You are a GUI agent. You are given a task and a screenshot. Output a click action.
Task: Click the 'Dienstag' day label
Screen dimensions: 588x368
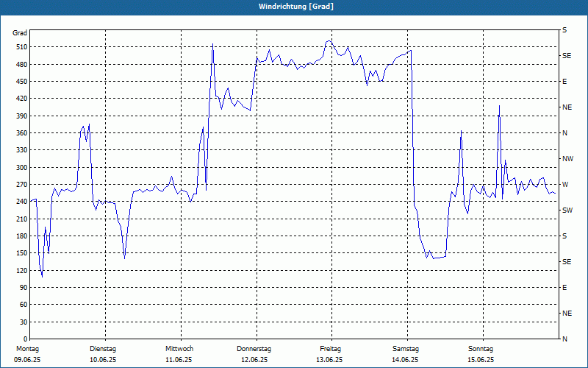point(103,349)
